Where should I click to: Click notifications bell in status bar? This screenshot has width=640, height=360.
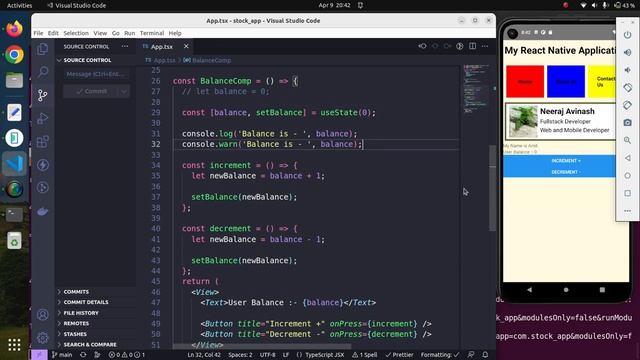485,355
